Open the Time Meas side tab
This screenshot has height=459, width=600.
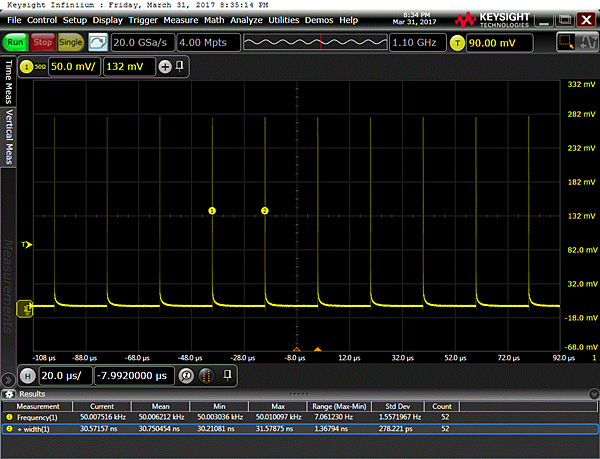pyautogui.click(x=8, y=81)
